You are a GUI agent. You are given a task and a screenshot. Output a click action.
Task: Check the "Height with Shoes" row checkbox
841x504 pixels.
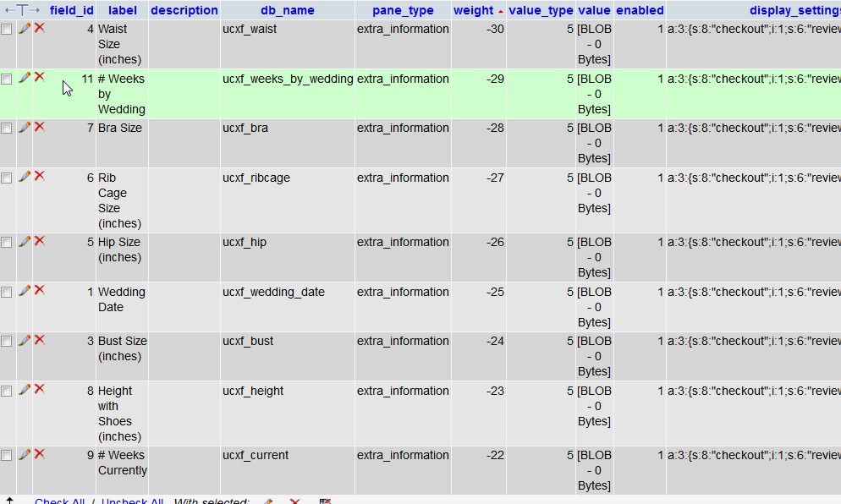[x=8, y=391]
